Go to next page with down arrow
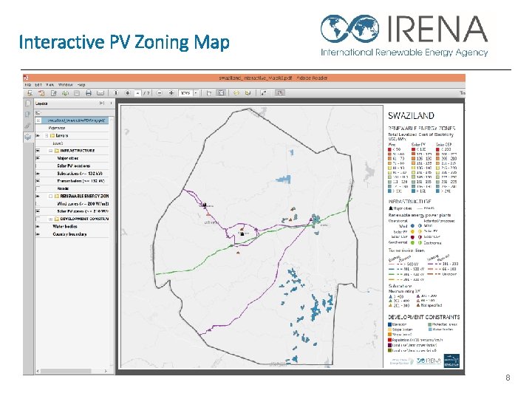 (x=128, y=92)
